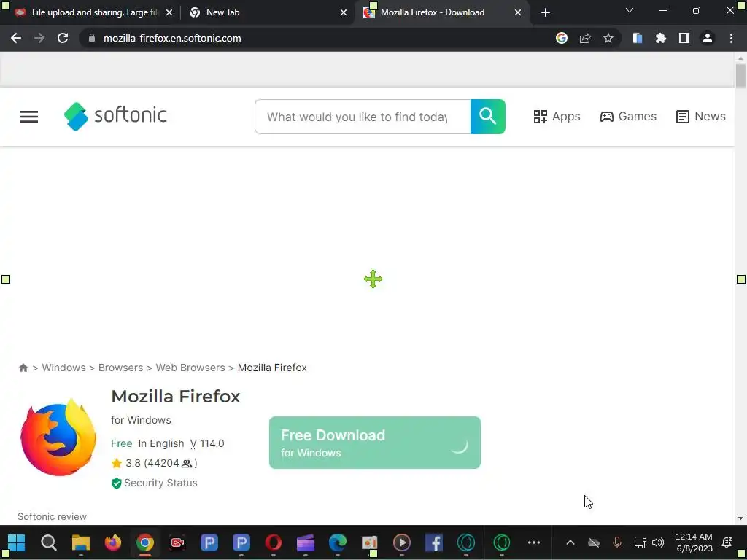Image resolution: width=747 pixels, height=560 pixels.
Task: Switch to Chrome on the taskbar
Action: point(145,542)
